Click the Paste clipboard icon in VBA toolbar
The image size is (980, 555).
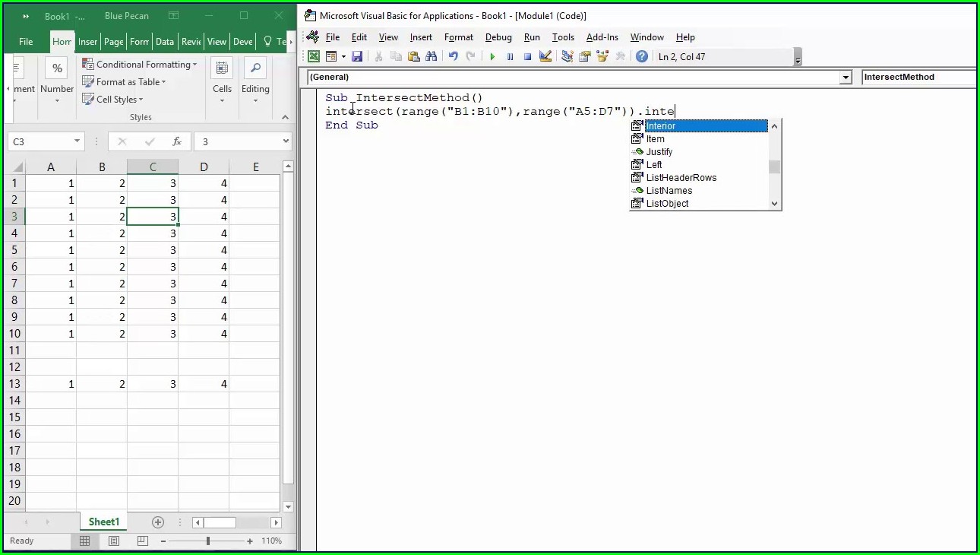pos(413,56)
